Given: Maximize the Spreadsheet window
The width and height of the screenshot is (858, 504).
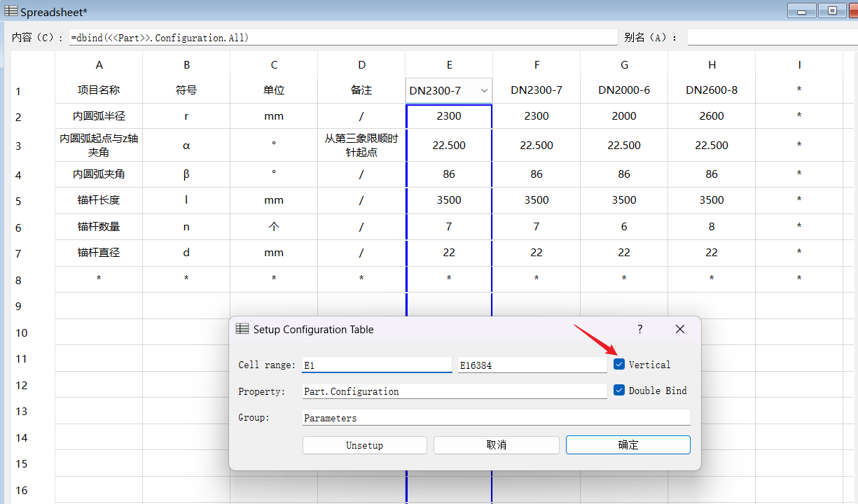Looking at the screenshot, I should point(832,10).
